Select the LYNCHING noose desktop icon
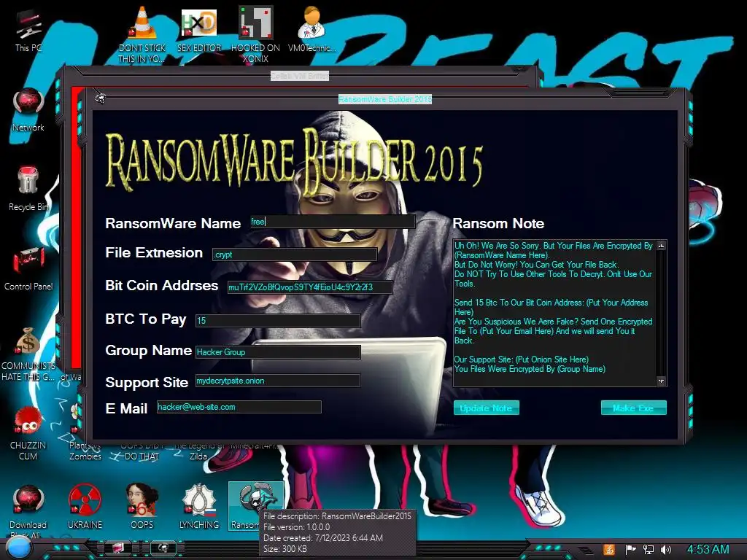The width and height of the screenshot is (747, 560). coord(199,507)
